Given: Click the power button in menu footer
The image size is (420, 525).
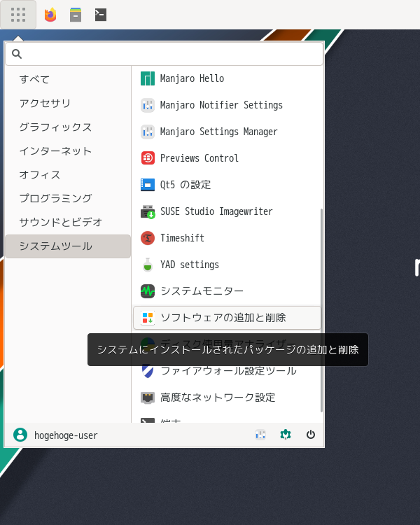Looking at the screenshot, I should [x=311, y=435].
